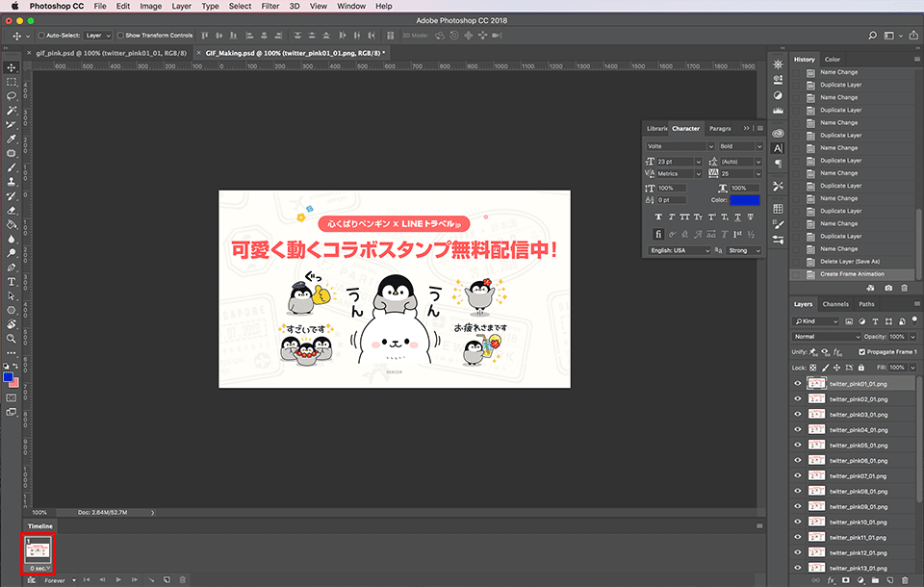Open the Layer menu
The height and width of the screenshot is (587, 924).
[x=182, y=6]
